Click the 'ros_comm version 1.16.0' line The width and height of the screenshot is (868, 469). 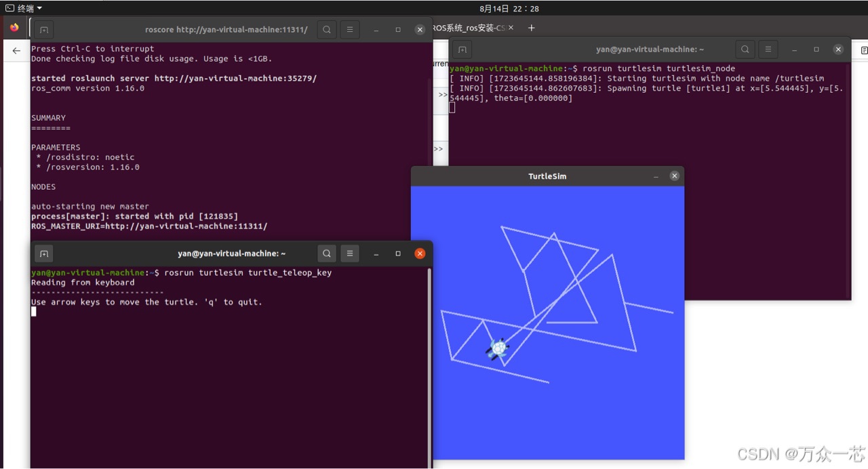point(87,88)
